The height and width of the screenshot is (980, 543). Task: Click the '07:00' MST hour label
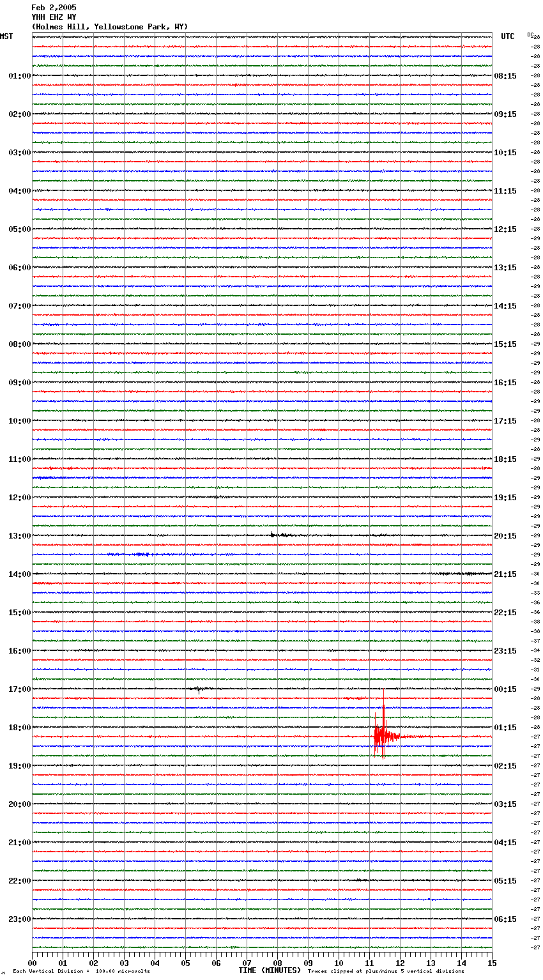[x=20, y=306]
